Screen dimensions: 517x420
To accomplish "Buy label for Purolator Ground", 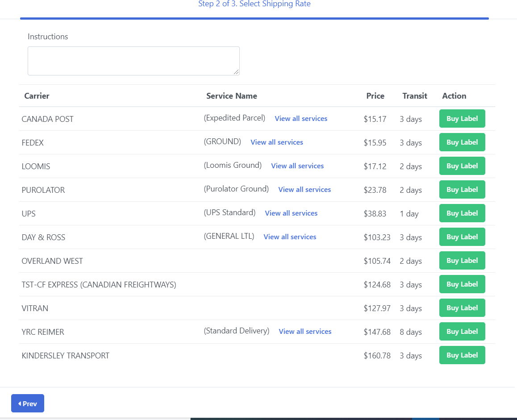I will point(462,190).
